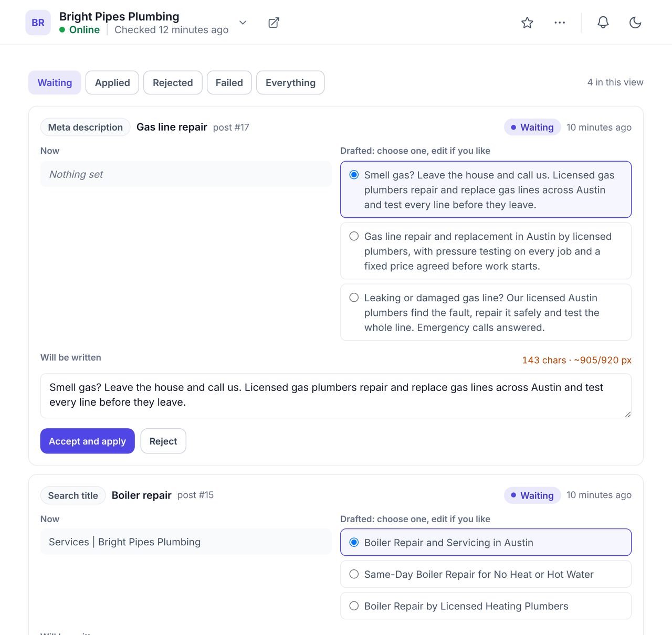Select 'Boiler Repair and Servicing in Austin' title
Image resolution: width=672 pixels, height=635 pixels.
(486, 542)
